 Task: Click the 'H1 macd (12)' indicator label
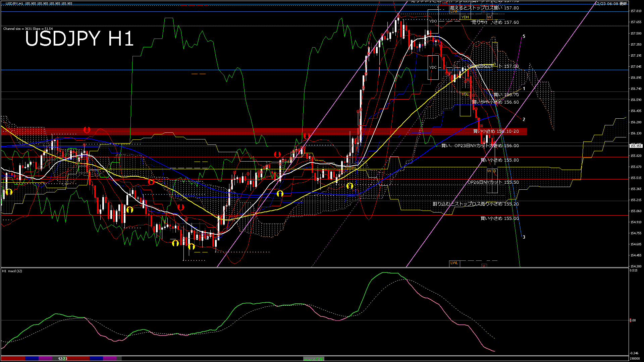12,271
